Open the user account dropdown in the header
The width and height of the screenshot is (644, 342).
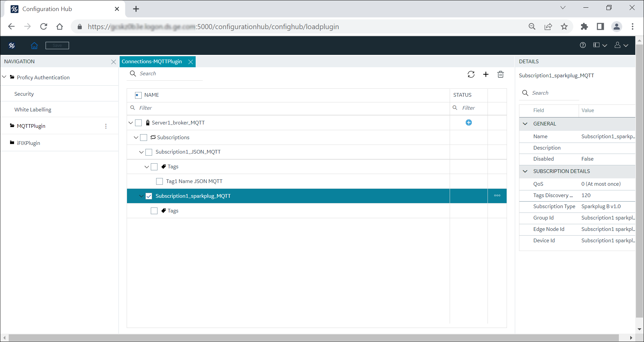coord(621,45)
